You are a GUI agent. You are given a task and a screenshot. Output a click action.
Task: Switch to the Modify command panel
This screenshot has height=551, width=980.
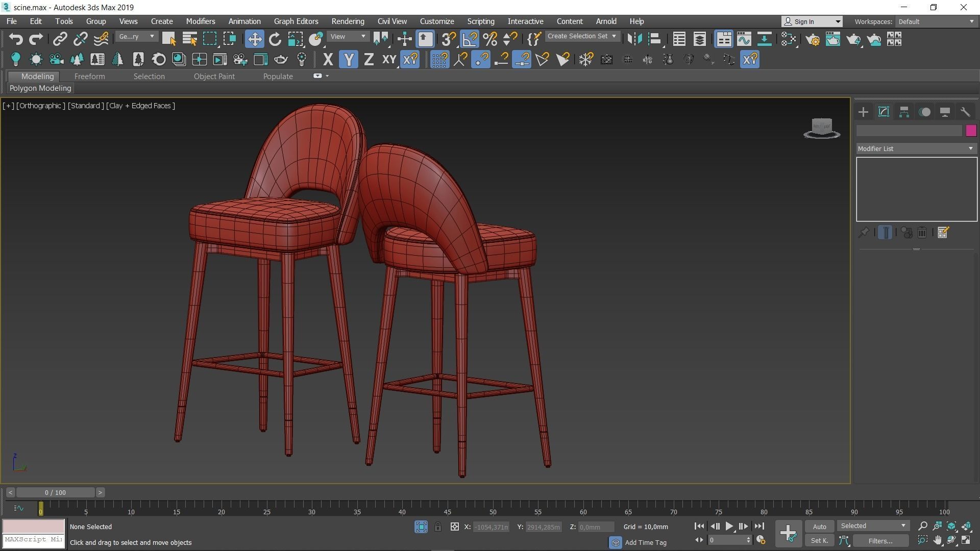[x=884, y=112]
